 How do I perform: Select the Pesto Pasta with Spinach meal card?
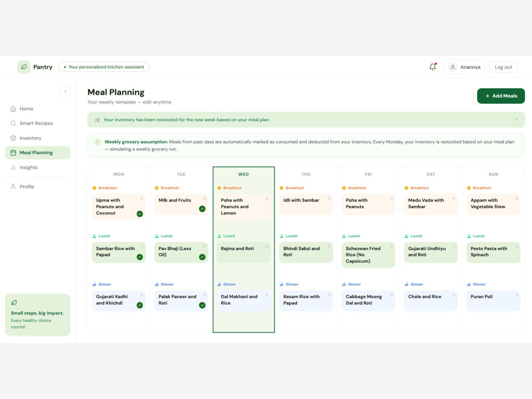pyautogui.click(x=493, y=252)
